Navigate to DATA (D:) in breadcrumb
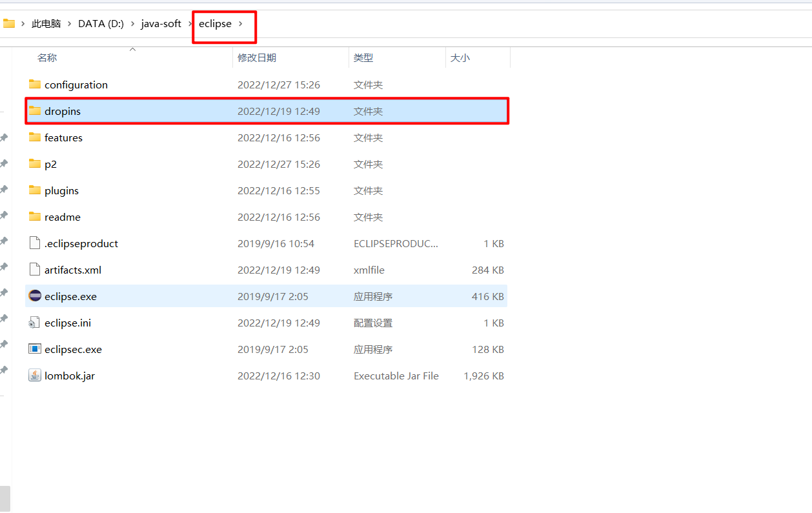The width and height of the screenshot is (812, 513). click(x=101, y=24)
